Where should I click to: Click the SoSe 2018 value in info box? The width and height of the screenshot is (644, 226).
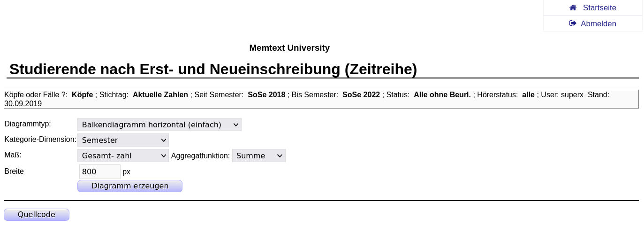click(x=266, y=95)
